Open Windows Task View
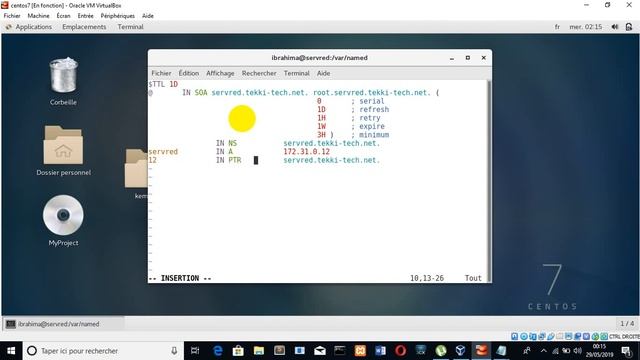This screenshot has height=360, width=640. pyautogui.click(x=195, y=351)
